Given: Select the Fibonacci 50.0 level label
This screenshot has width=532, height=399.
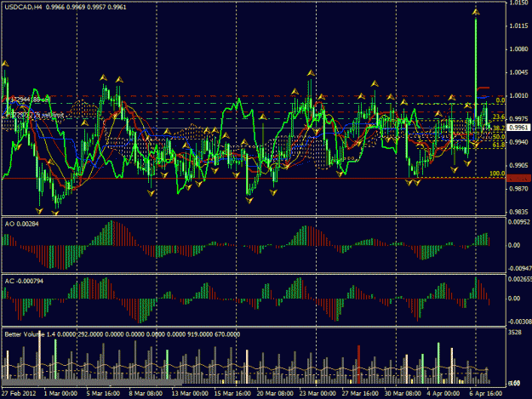Looking at the screenshot, I should pos(499,137).
